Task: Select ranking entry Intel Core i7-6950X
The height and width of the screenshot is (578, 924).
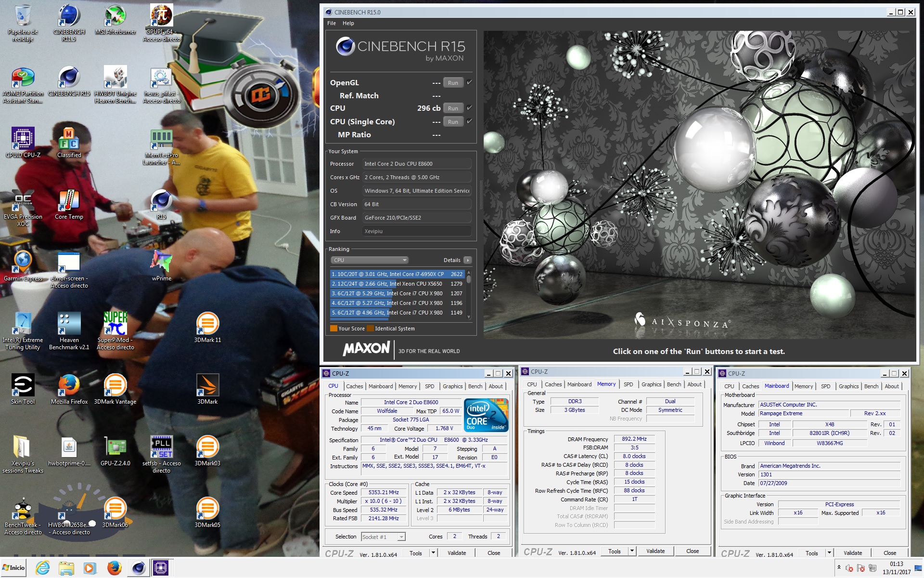Action: 397,274
